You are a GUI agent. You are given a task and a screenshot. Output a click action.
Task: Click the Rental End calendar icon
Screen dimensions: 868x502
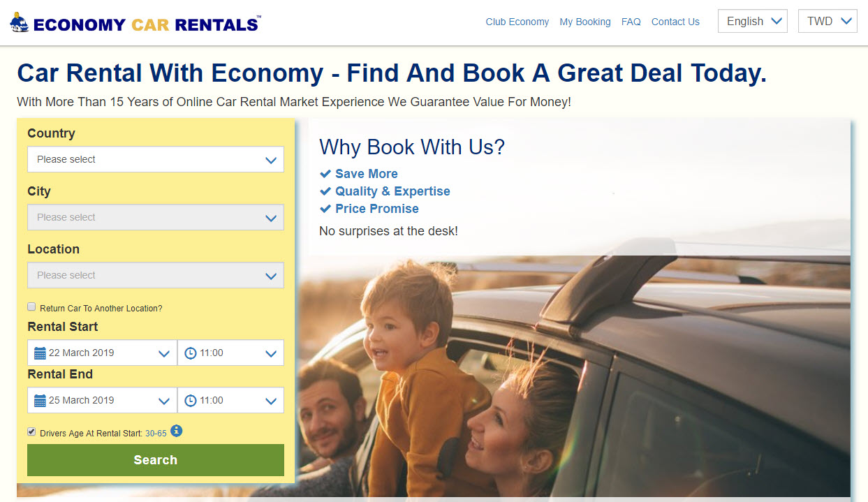tap(40, 401)
